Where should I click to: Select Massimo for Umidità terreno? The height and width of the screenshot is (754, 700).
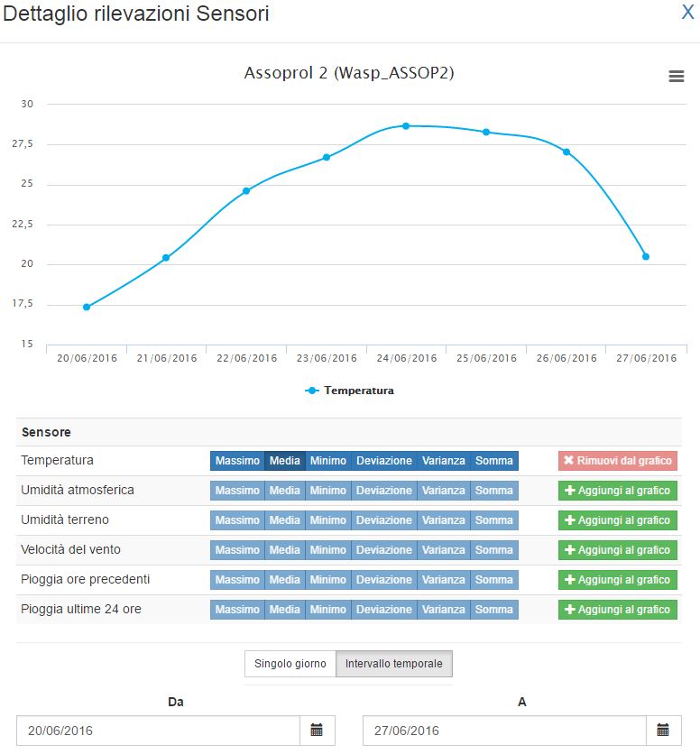237,520
